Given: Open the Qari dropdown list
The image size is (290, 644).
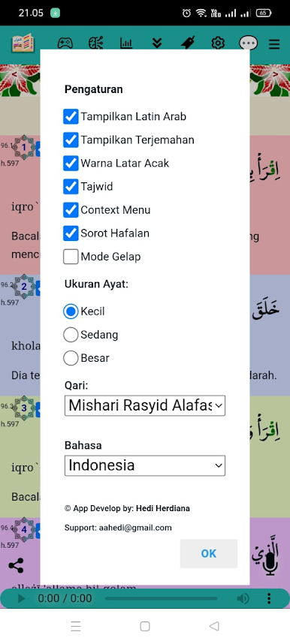Looking at the screenshot, I should click(x=145, y=406).
